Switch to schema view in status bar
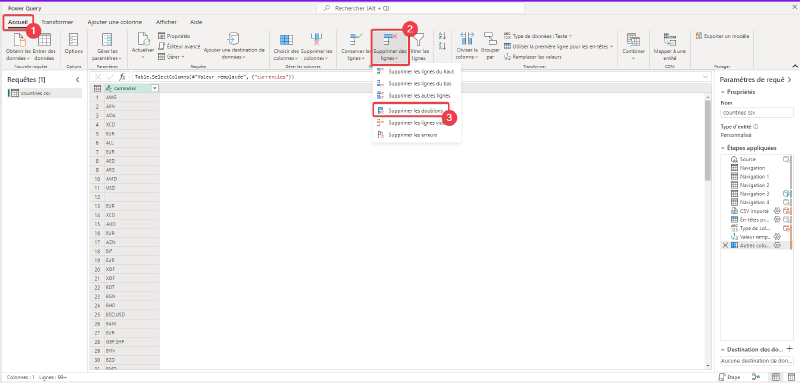Screen dimensions: 800x383 [x=792, y=377]
